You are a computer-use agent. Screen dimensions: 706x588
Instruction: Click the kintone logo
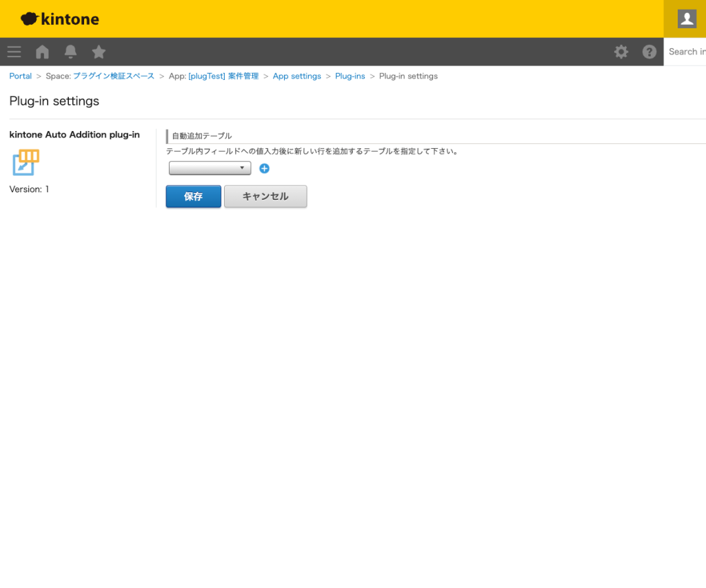pyautogui.click(x=59, y=19)
